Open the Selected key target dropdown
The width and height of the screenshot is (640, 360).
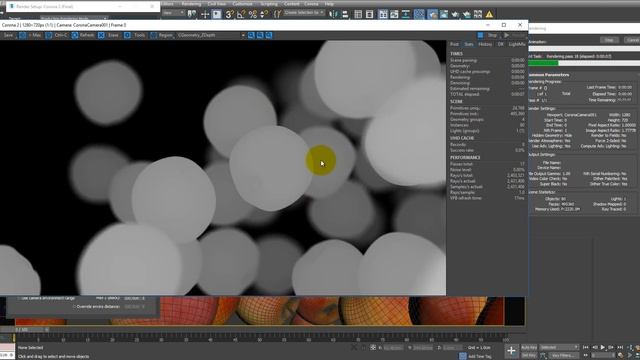[559, 347]
